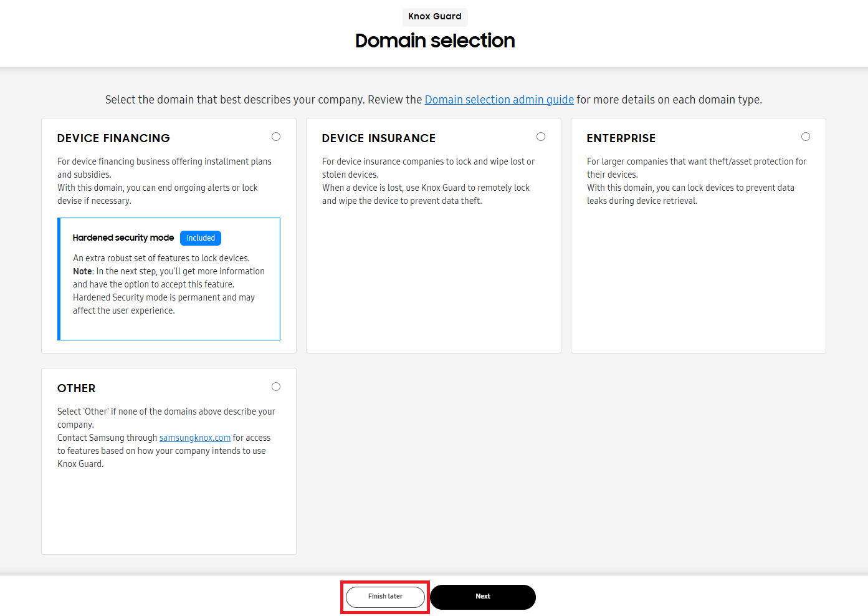Click the Knox Guard badge
This screenshot has height=616, width=868.
[x=434, y=17]
